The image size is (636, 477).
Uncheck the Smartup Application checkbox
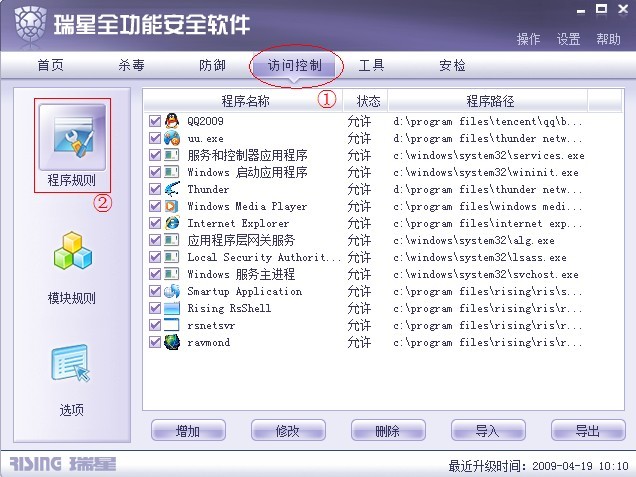[155, 291]
